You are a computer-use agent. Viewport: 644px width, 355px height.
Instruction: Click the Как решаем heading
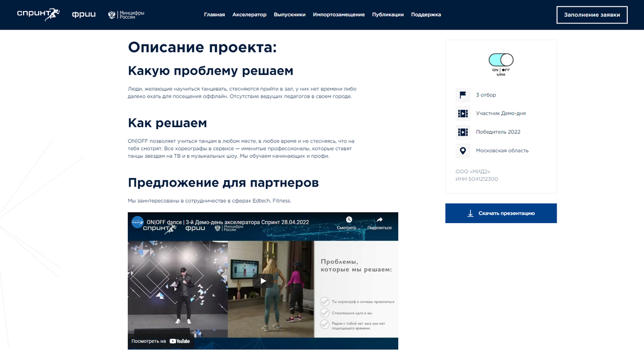[x=167, y=123]
